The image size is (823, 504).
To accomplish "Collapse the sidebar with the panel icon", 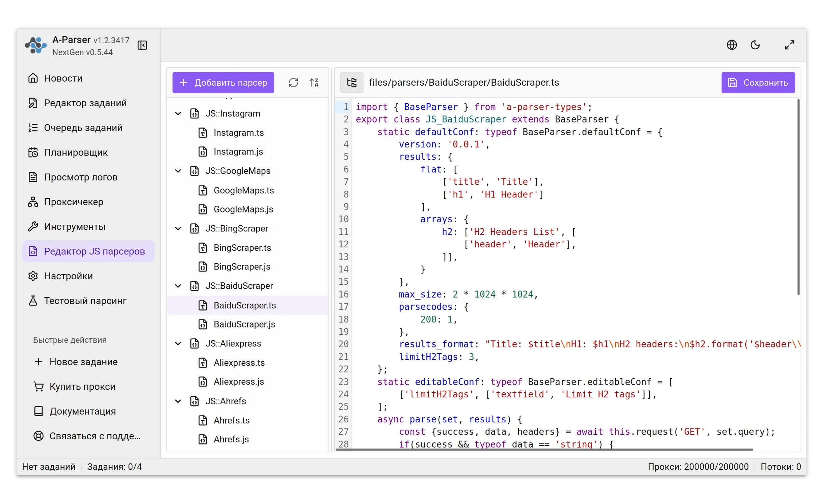I will pyautogui.click(x=142, y=45).
